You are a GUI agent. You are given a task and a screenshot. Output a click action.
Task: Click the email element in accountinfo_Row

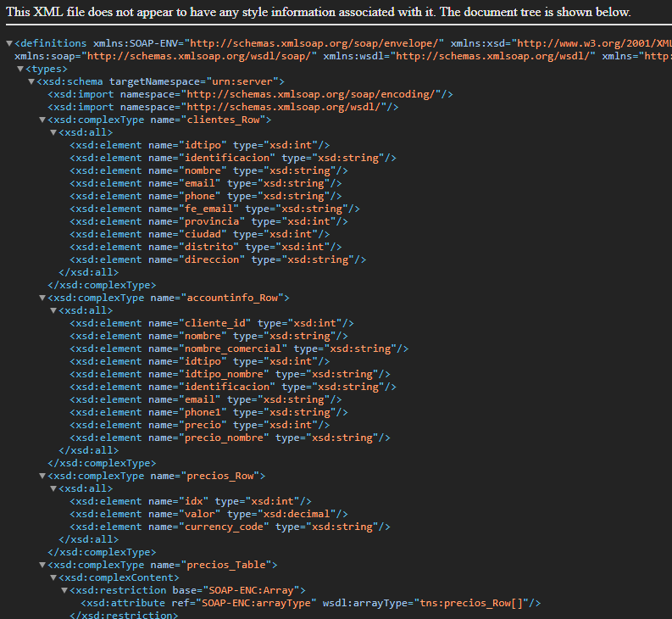click(x=206, y=399)
